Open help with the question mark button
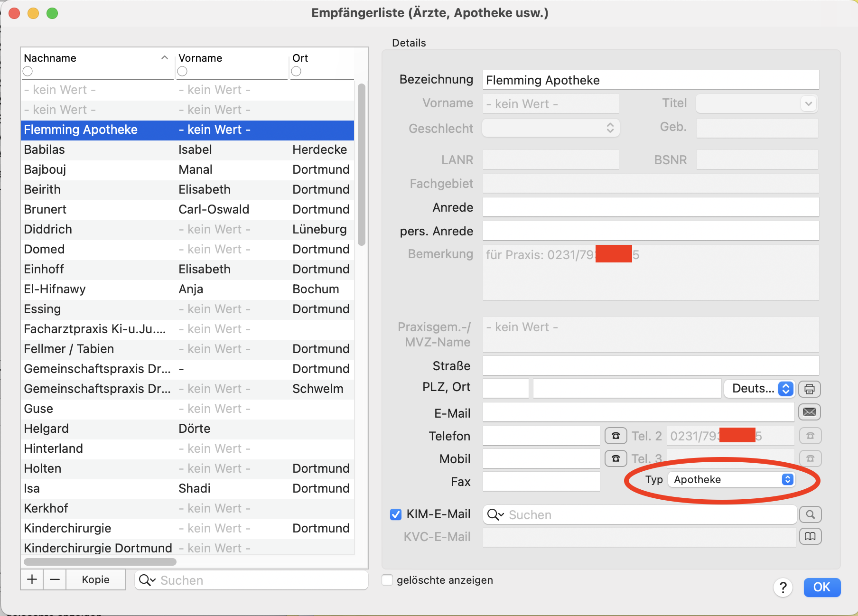Screen dimensions: 858x616 (783, 588)
